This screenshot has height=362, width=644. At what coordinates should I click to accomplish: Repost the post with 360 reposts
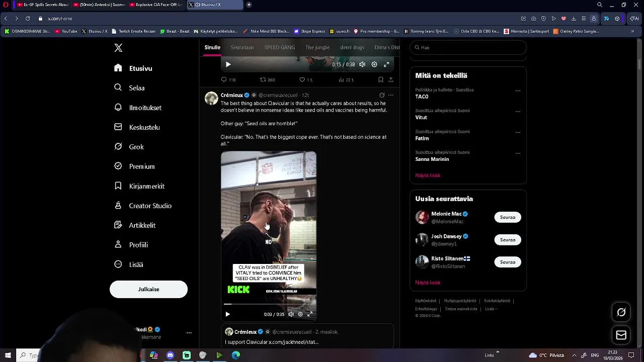coord(267,79)
